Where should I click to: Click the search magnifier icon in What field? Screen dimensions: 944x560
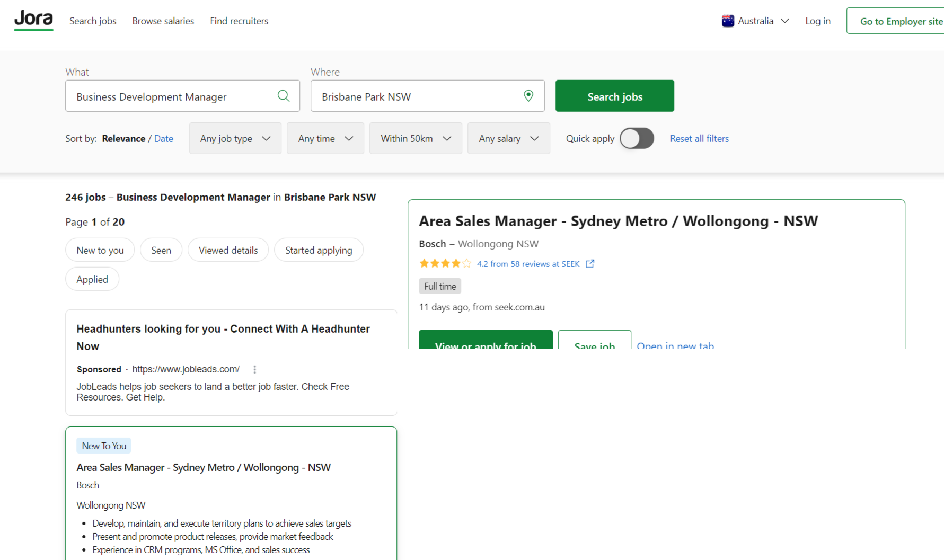(x=284, y=96)
